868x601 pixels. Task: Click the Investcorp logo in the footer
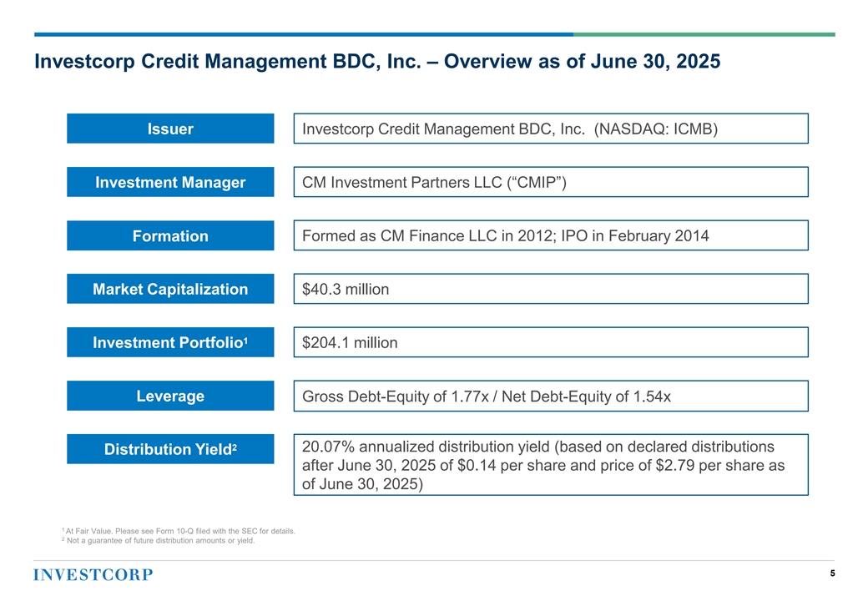pyautogui.click(x=93, y=574)
